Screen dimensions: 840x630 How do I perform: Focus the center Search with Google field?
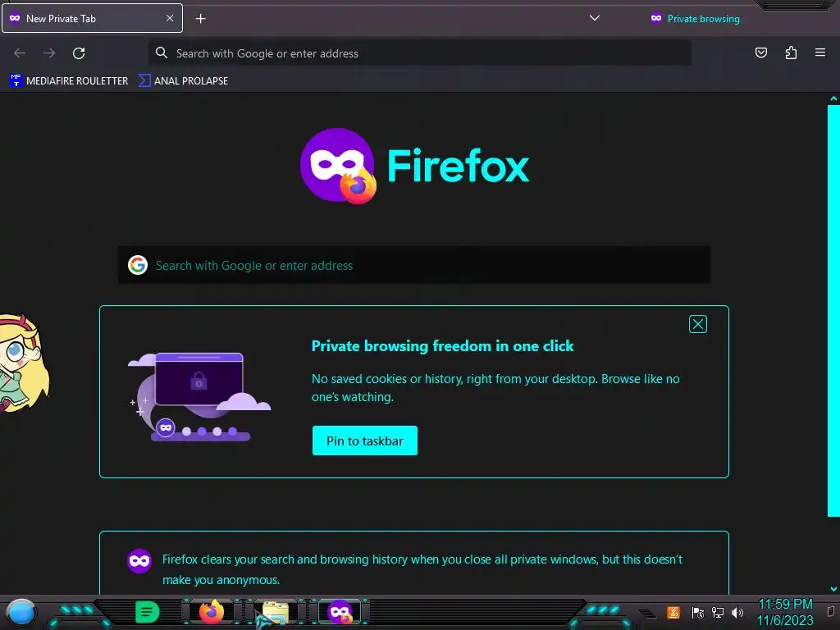point(414,265)
